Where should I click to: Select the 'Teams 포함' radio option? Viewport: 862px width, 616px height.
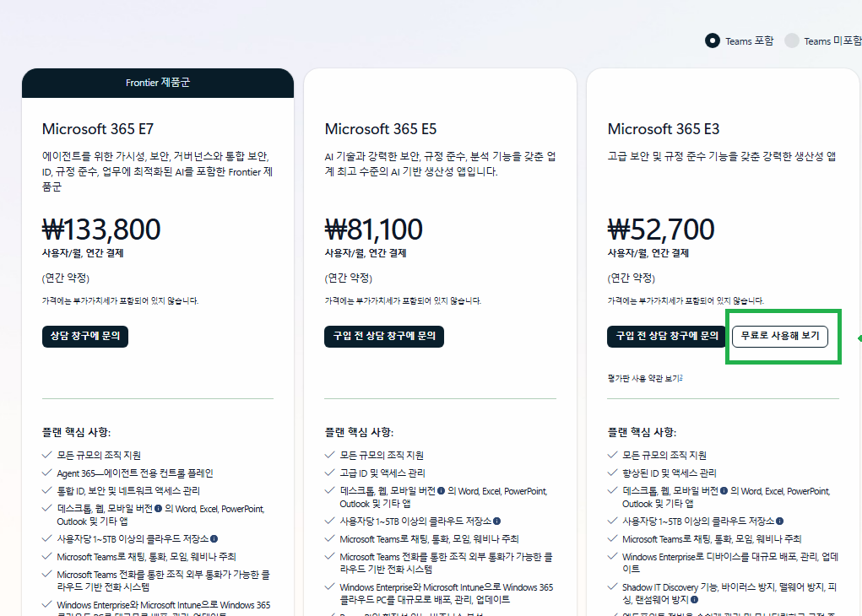[x=713, y=41]
